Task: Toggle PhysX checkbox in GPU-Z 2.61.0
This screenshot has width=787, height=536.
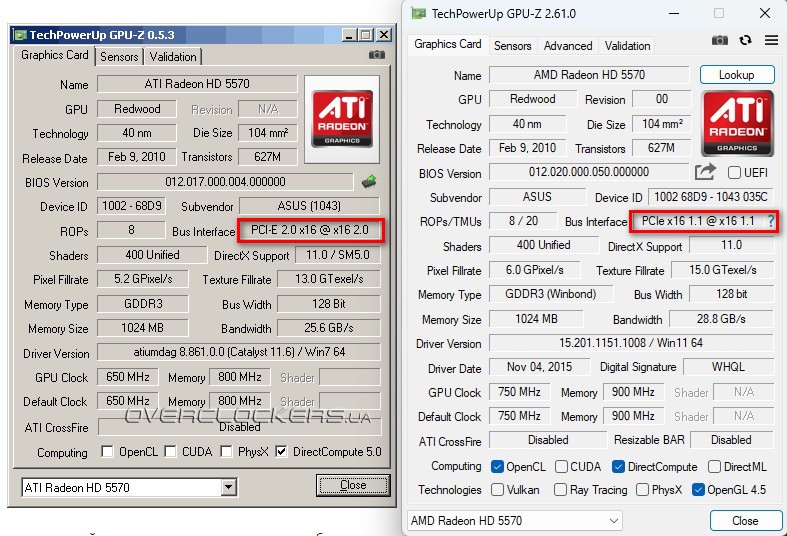Action: click(642, 489)
